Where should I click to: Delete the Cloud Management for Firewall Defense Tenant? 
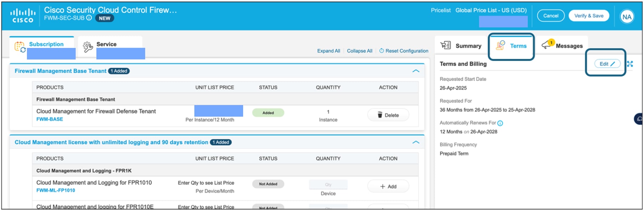(x=388, y=115)
